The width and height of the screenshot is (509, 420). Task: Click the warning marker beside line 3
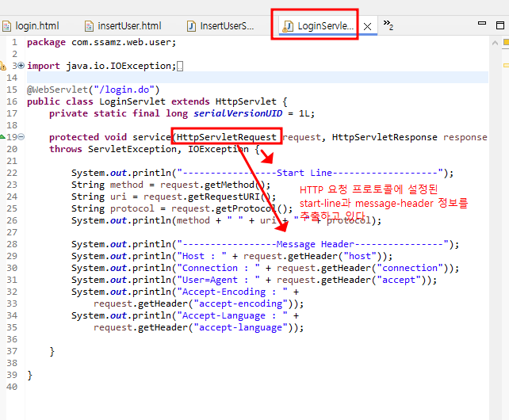point(3,66)
